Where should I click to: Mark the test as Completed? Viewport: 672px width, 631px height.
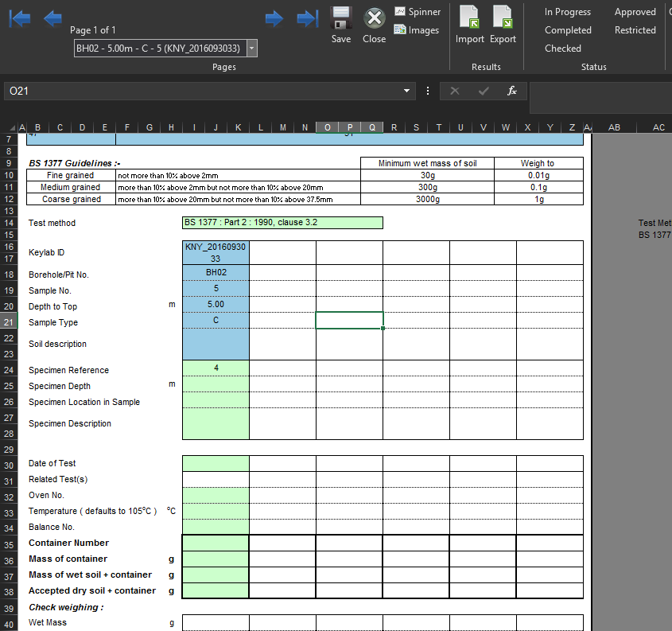568,30
